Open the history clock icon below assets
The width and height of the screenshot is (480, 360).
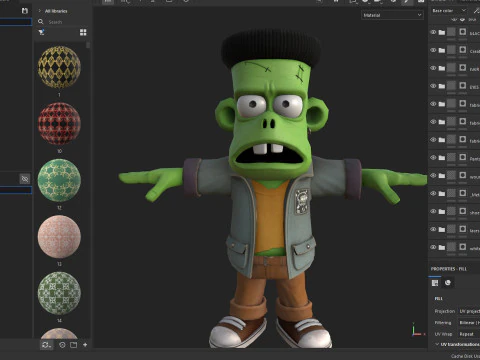pyautogui.click(x=62, y=345)
